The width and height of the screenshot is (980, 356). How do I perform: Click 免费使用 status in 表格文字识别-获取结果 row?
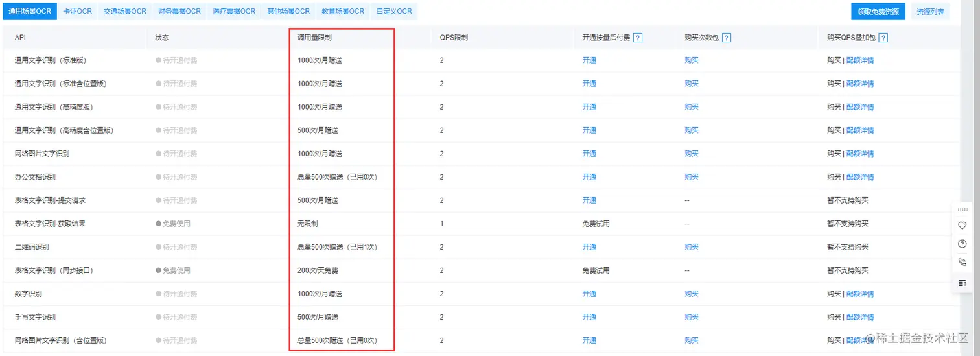(173, 224)
